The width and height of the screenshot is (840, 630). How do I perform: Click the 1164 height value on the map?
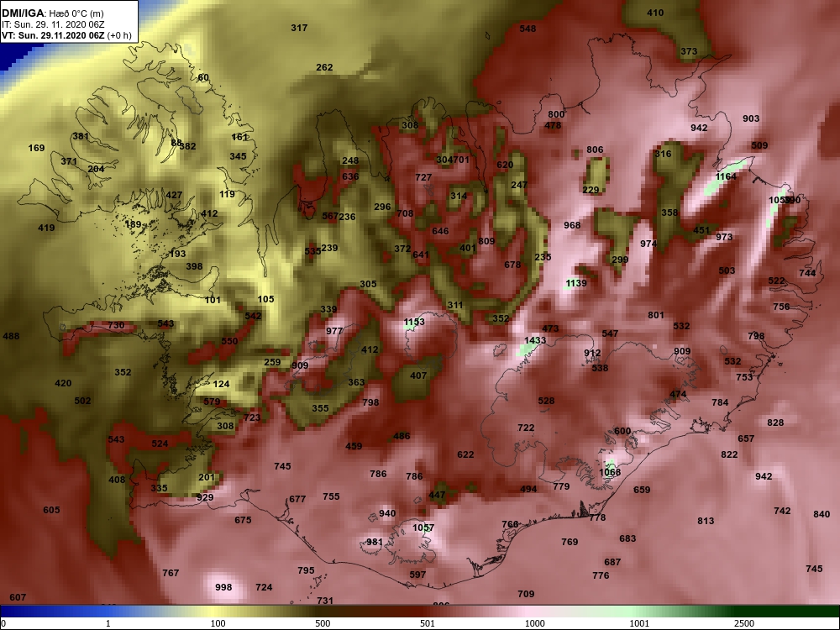coord(726,176)
